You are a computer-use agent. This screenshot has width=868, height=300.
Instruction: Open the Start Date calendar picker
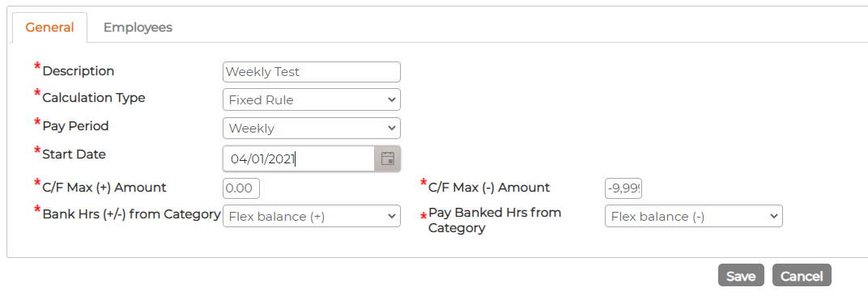pos(388,159)
